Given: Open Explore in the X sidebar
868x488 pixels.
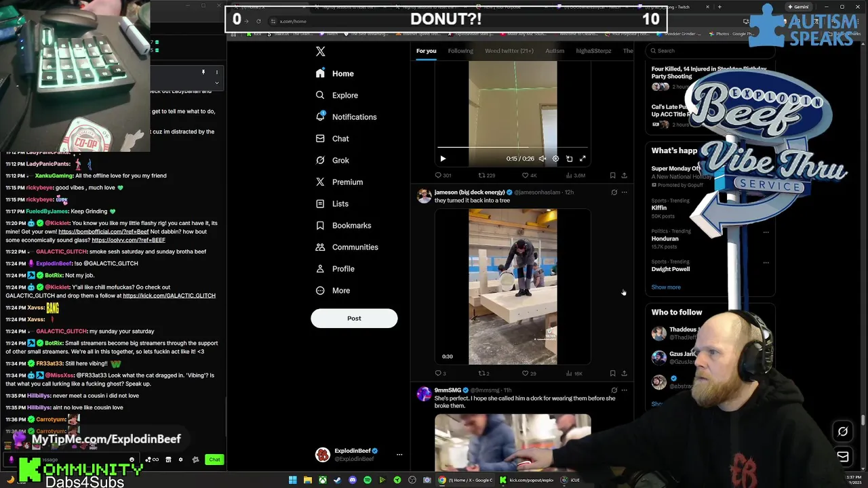Looking at the screenshot, I should [337, 95].
